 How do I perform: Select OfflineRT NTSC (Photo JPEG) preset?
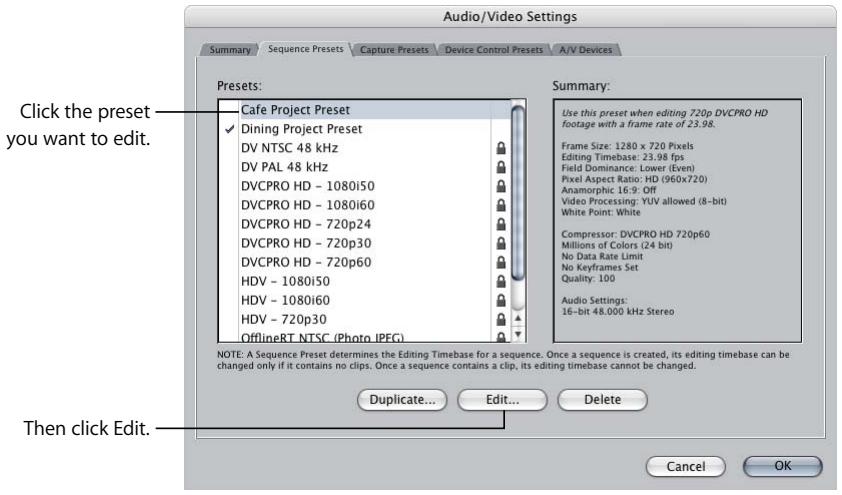coord(365,337)
